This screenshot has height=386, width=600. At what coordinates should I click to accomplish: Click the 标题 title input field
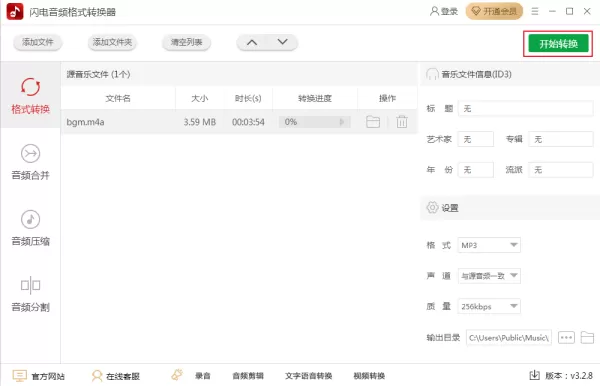pyautogui.click(x=525, y=109)
